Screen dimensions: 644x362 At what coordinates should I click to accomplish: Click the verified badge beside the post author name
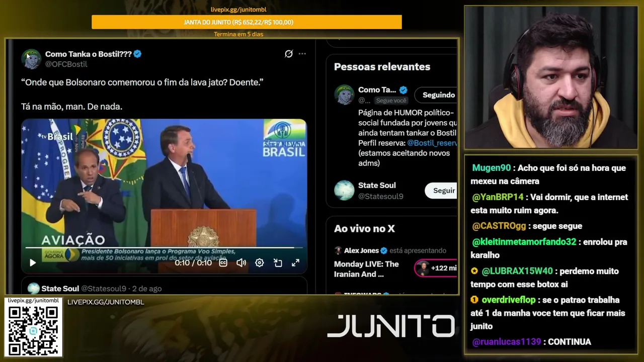tap(137, 54)
